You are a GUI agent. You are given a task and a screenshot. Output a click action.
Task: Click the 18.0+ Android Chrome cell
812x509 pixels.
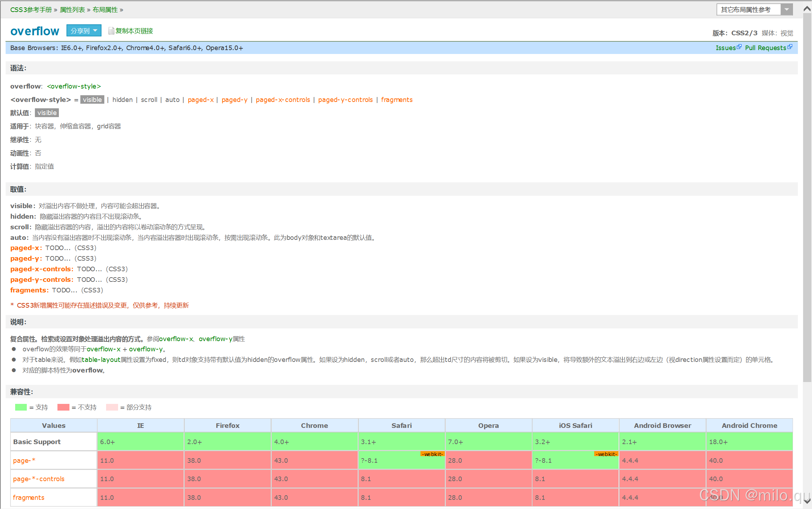coord(750,442)
